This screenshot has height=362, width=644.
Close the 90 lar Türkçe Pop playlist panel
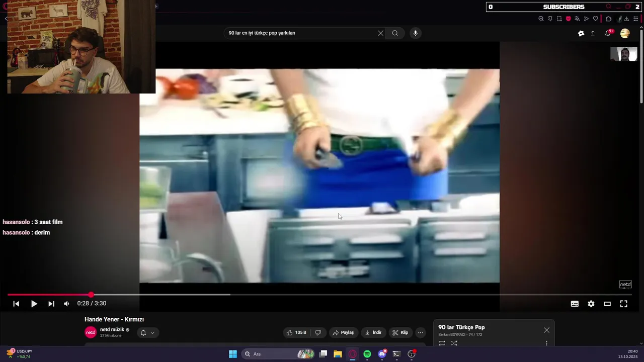pyautogui.click(x=546, y=330)
